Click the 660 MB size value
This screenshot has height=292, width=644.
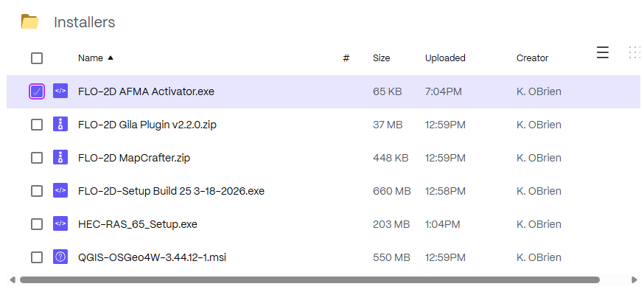coord(392,191)
